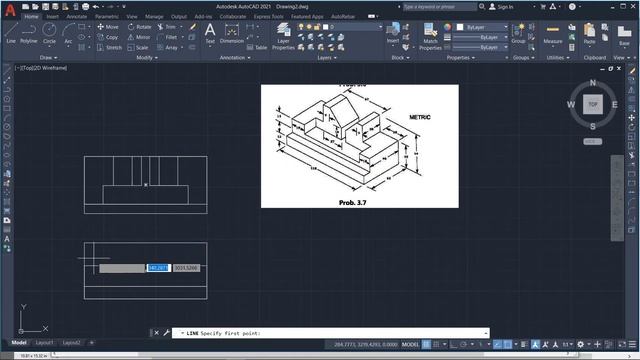Click the Erase tool in Modify panel
This screenshot has width=640, height=360.
(x=193, y=27)
